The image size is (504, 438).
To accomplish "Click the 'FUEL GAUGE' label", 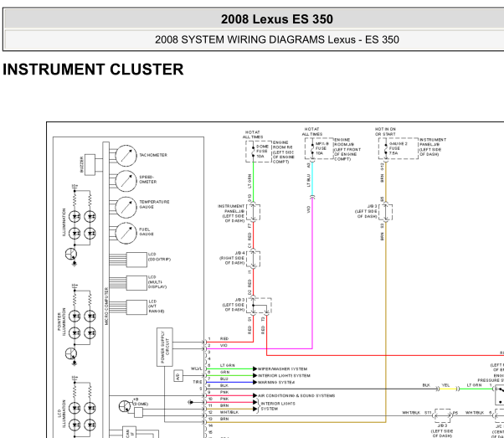I will click(147, 231).
